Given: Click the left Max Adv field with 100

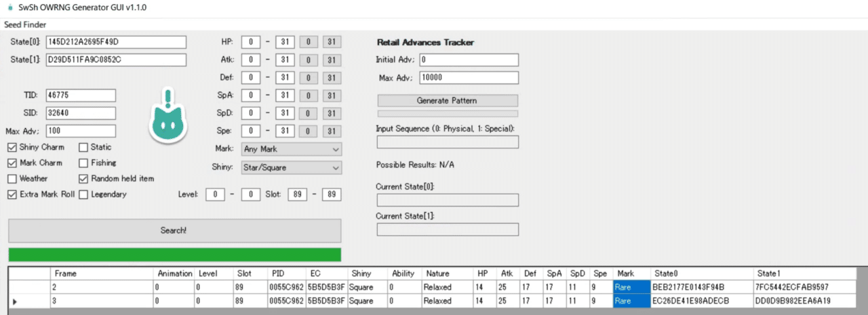Looking at the screenshot, I should 81,131.
